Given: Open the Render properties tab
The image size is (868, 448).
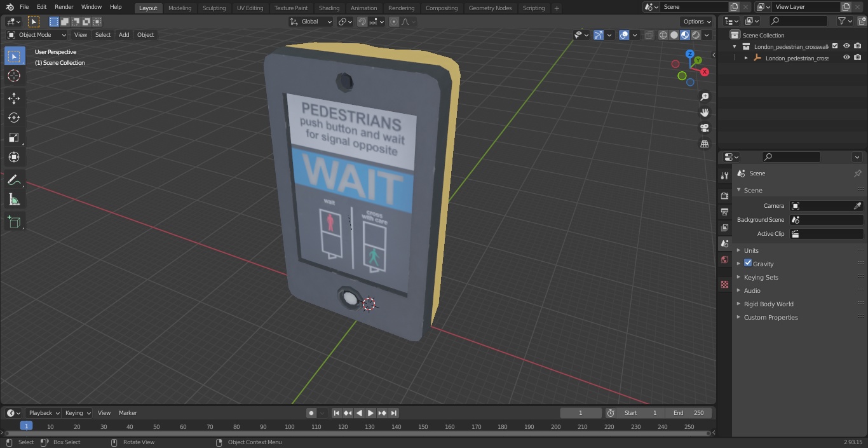Looking at the screenshot, I should (724, 196).
